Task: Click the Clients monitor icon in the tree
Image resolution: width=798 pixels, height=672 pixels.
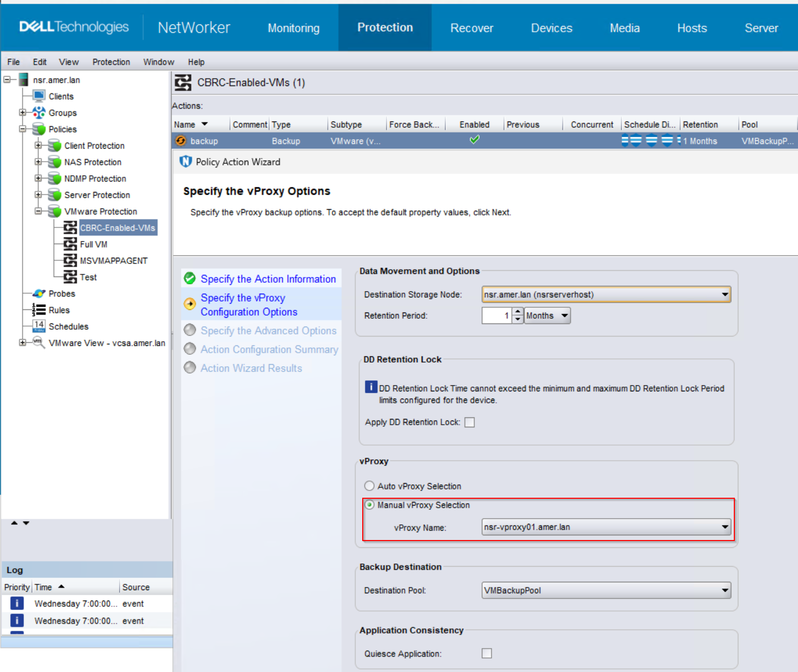Action: (39, 95)
